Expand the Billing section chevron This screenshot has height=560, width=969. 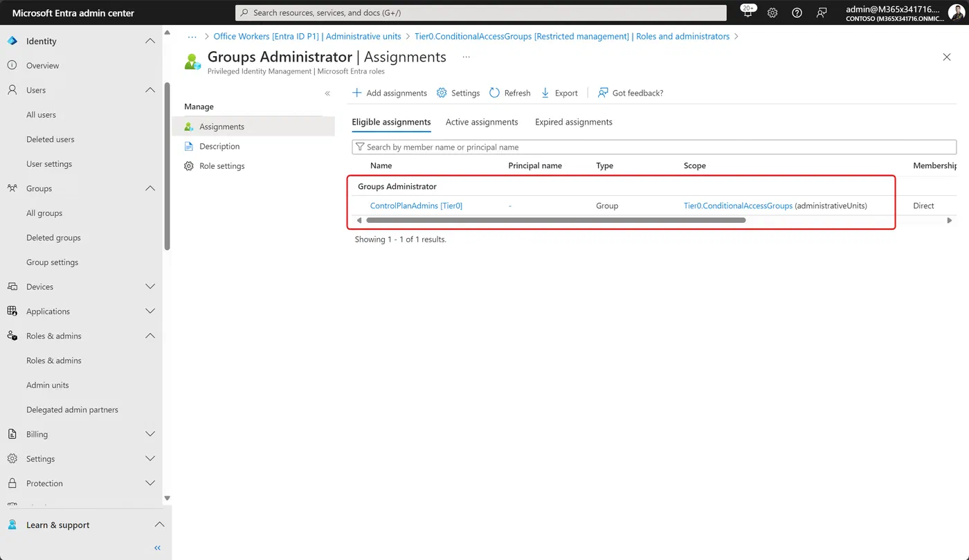click(150, 434)
